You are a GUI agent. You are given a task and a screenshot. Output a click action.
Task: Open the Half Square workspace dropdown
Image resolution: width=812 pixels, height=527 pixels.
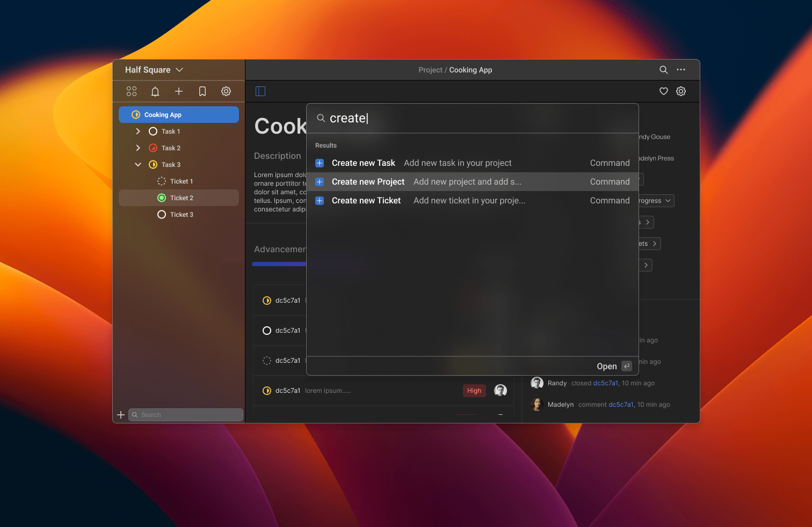(154, 70)
